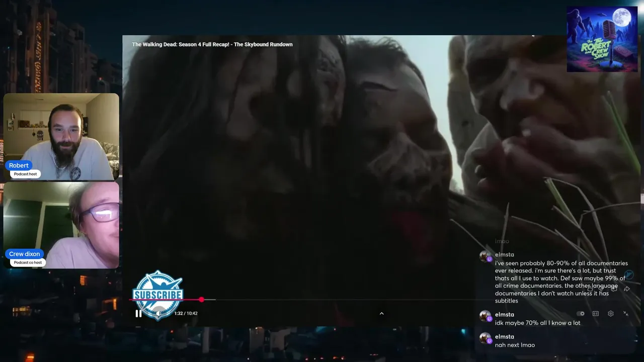The height and width of the screenshot is (362, 644).
Task: Click the Subscribe badge overlay
Action: click(x=157, y=295)
